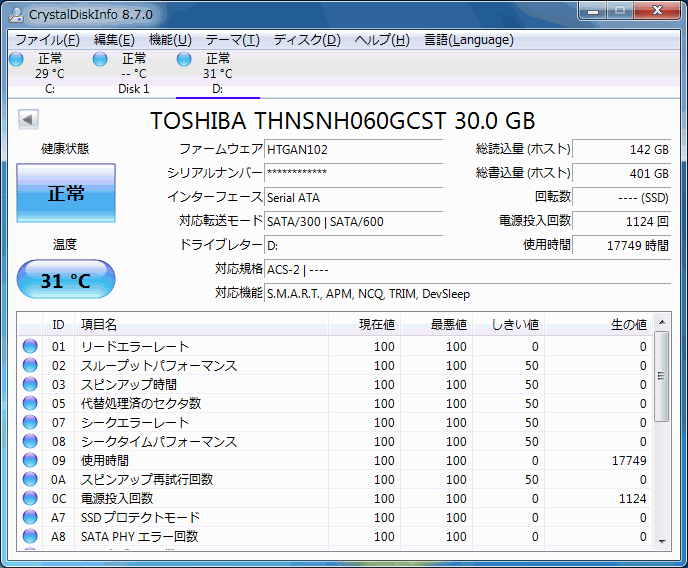Click the power on count 1124 回
The height and width of the screenshot is (568, 688).
pos(622,221)
